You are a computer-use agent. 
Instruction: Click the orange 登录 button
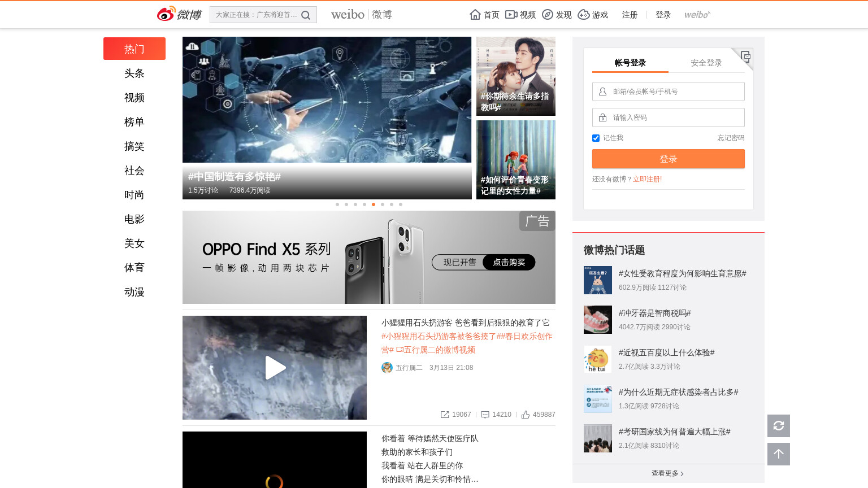pos(669,159)
